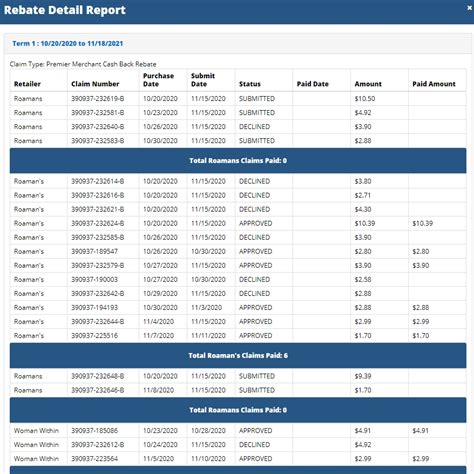The width and height of the screenshot is (474, 474).
Task: Click the Total Roaman's Claims Paid: 6 banner
Action: coord(238,355)
